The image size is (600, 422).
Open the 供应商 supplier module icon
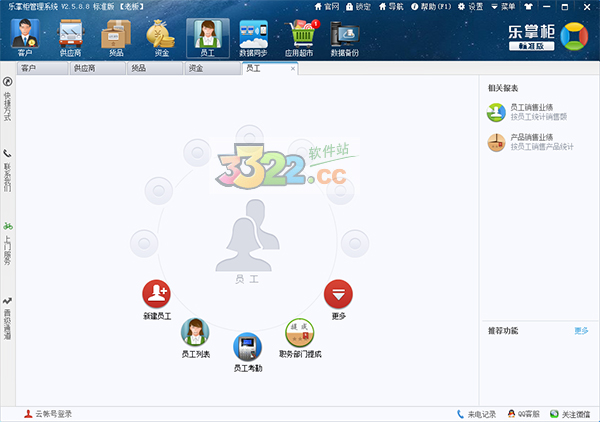(x=70, y=38)
